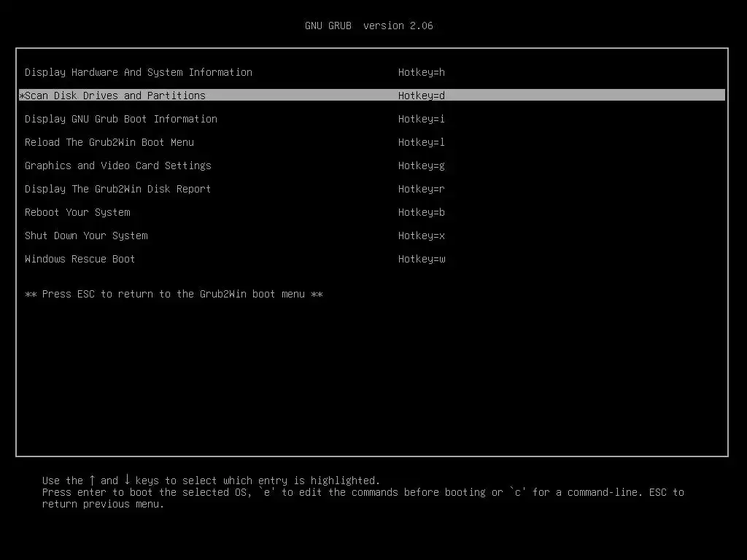Click the GNU GRUB version 2.06 title
The image size is (747, 560).
pyautogui.click(x=368, y=26)
